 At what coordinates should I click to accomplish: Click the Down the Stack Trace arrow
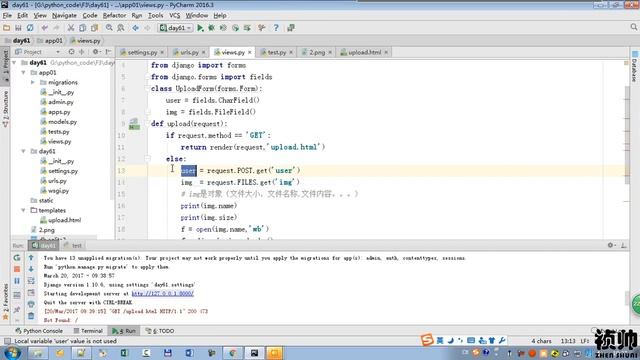pyautogui.click(x=31, y=269)
